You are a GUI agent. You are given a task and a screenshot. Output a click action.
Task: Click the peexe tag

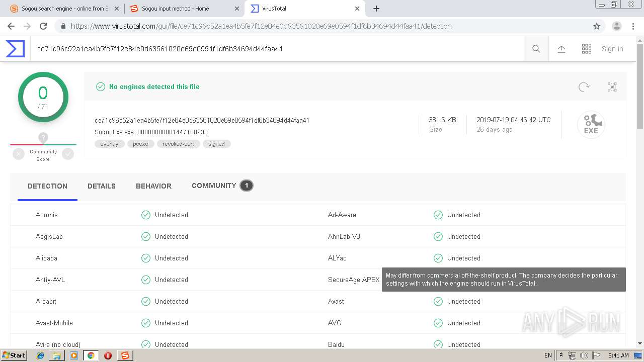(x=140, y=144)
